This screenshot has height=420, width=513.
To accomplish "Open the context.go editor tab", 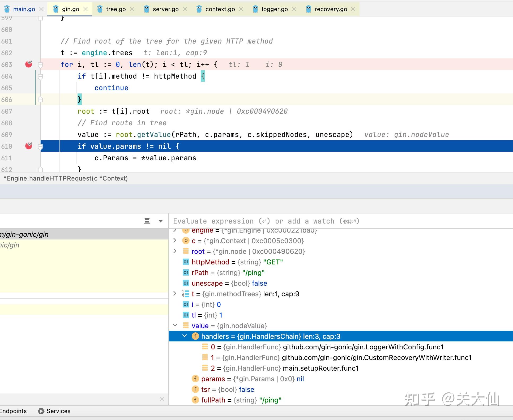I will pyautogui.click(x=220, y=9).
